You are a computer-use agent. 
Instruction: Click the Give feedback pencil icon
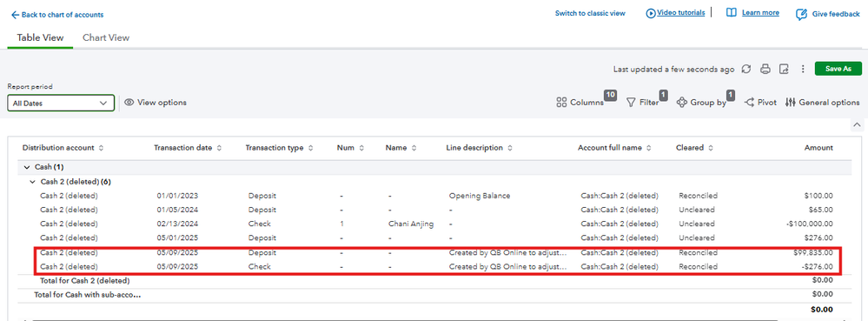pyautogui.click(x=800, y=15)
